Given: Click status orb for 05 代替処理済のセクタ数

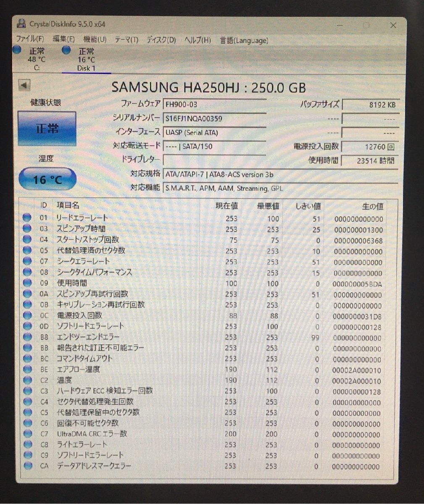Looking at the screenshot, I should click(x=27, y=250).
